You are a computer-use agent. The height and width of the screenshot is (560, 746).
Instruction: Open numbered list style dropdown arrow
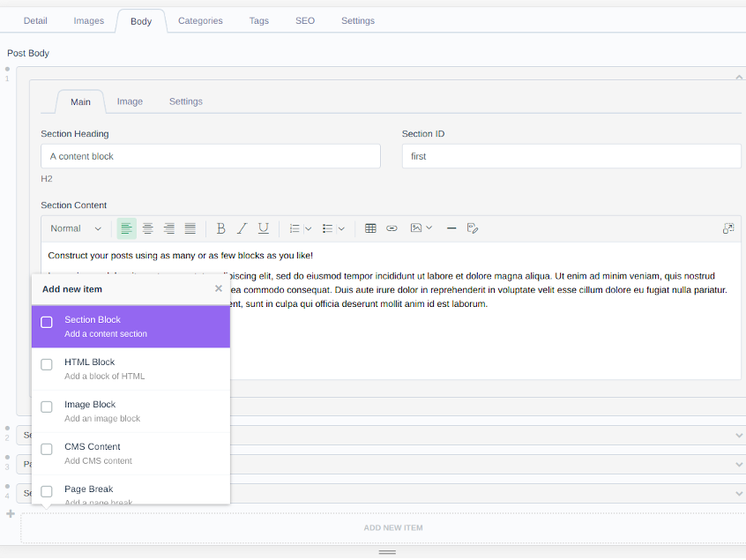[309, 228]
